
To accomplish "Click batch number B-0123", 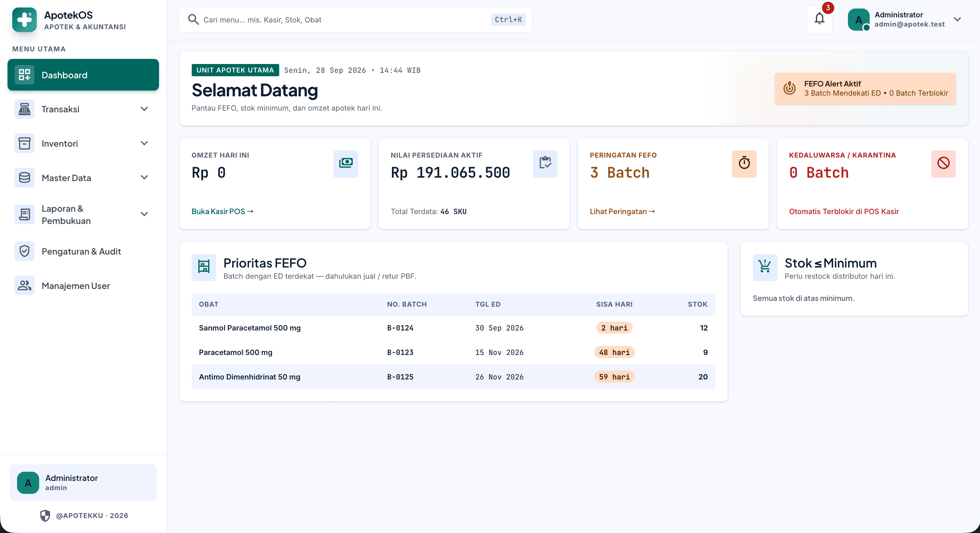I will click(400, 352).
